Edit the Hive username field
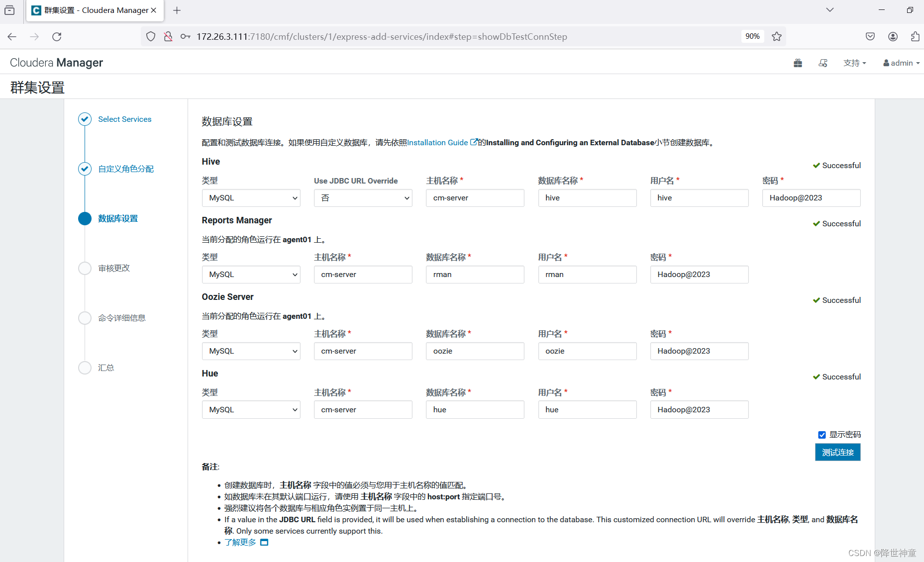The width and height of the screenshot is (924, 562). pyautogui.click(x=700, y=198)
